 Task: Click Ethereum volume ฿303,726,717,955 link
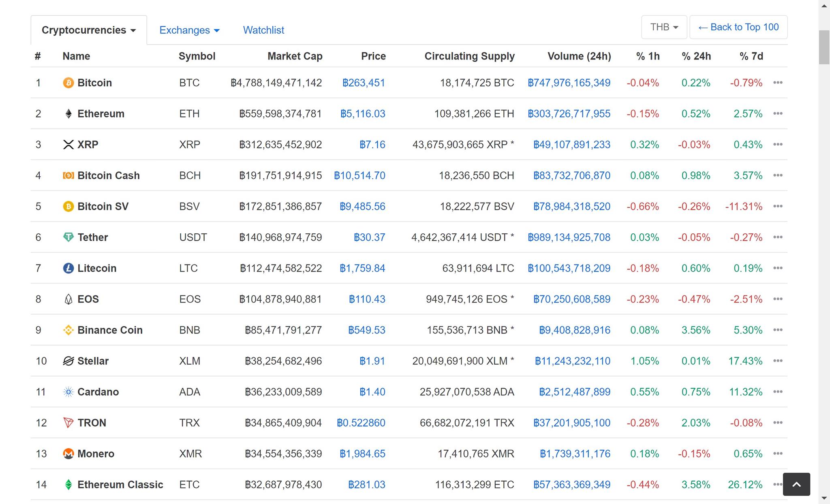(x=569, y=113)
